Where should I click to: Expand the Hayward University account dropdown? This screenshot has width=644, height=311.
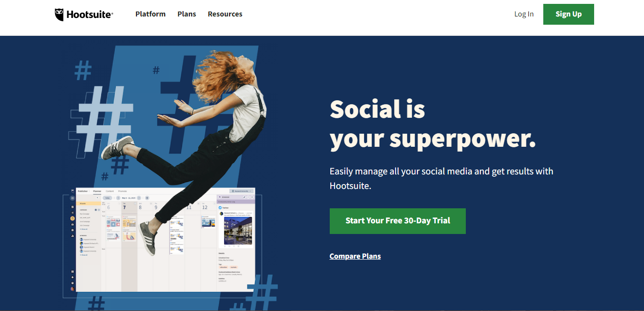tap(242, 191)
